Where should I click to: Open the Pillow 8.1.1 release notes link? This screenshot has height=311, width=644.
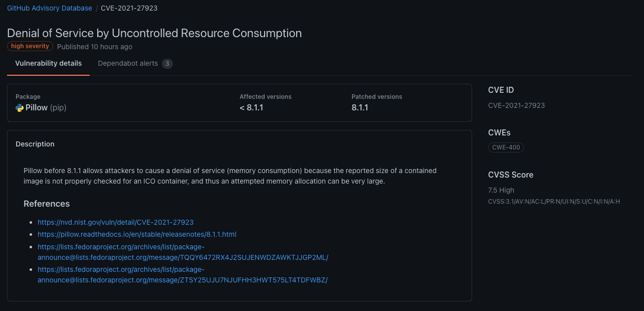click(x=137, y=234)
